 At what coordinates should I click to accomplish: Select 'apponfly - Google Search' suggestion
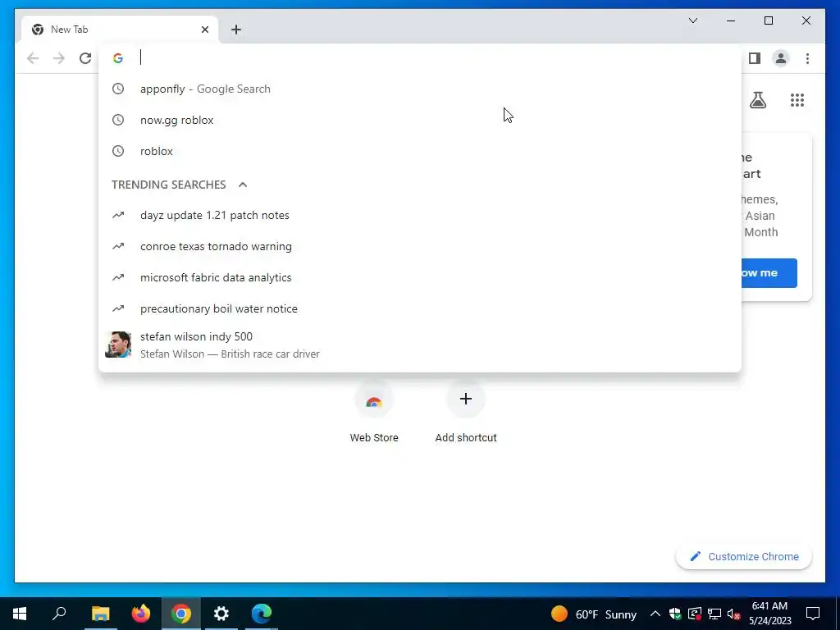point(420,89)
